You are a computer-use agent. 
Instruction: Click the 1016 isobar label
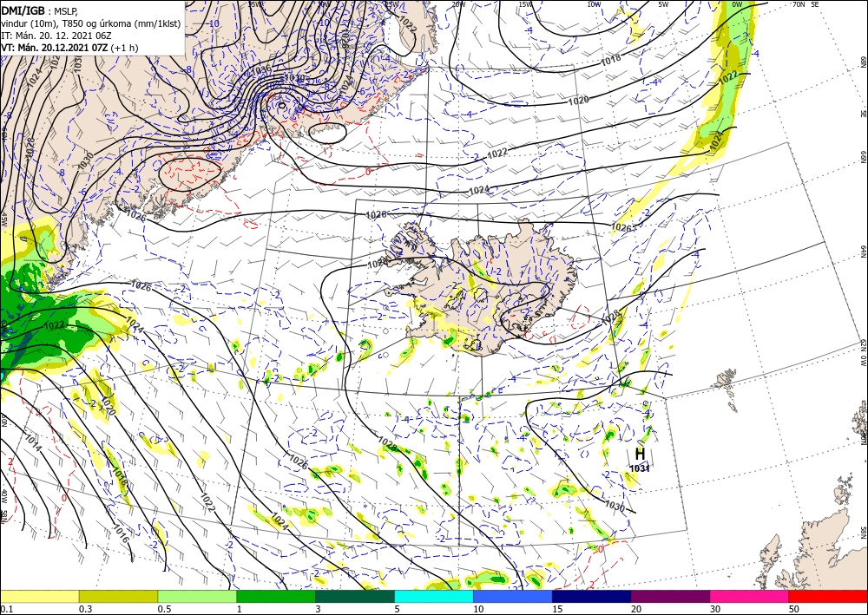point(121,534)
